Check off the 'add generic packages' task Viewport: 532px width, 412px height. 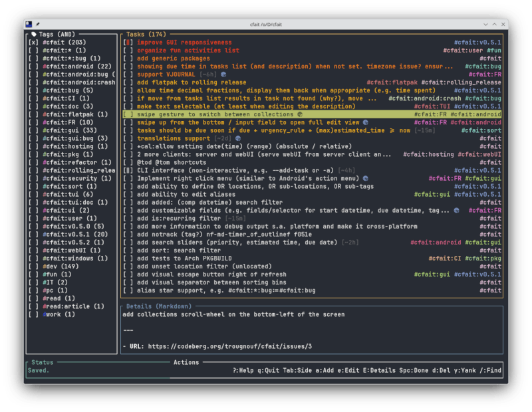click(128, 58)
